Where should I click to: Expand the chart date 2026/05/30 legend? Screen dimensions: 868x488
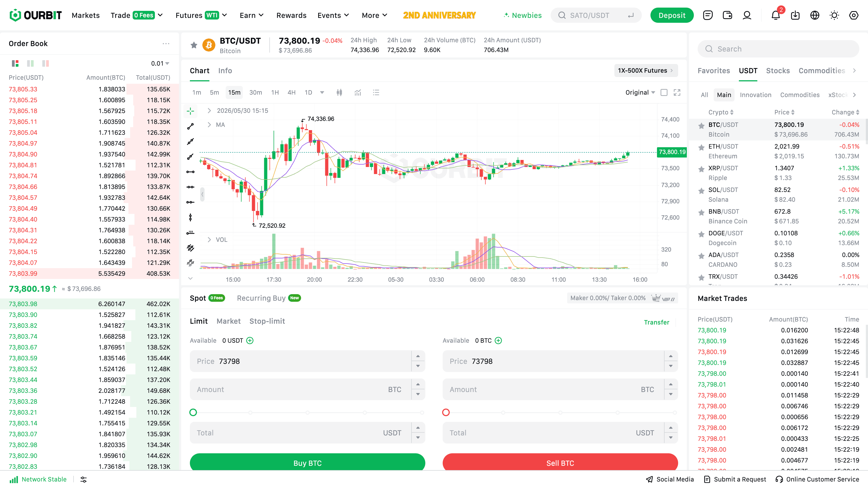pyautogui.click(x=209, y=110)
